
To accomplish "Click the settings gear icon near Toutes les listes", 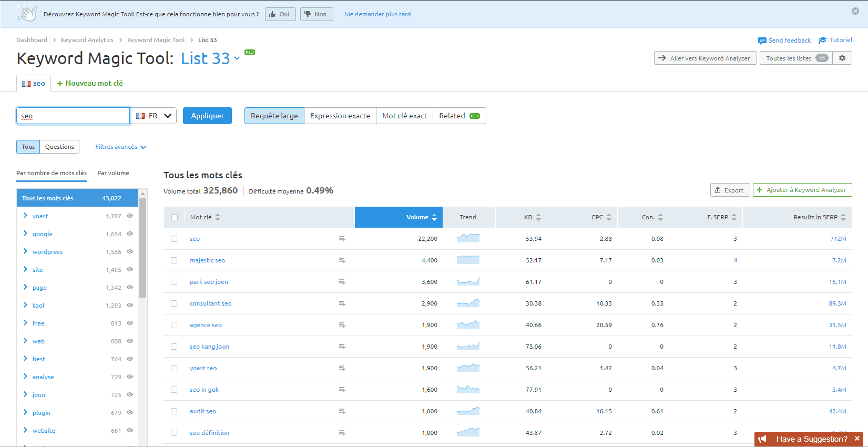I will point(842,58).
